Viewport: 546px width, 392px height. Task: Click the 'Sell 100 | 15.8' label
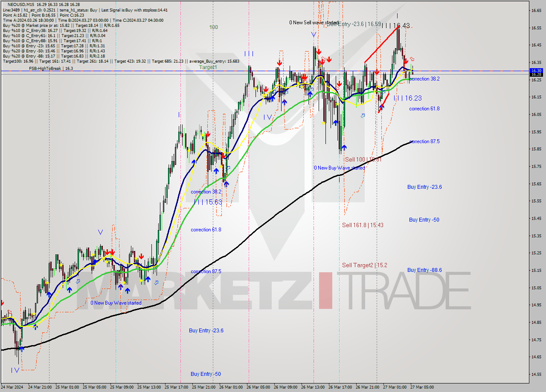coord(363,159)
